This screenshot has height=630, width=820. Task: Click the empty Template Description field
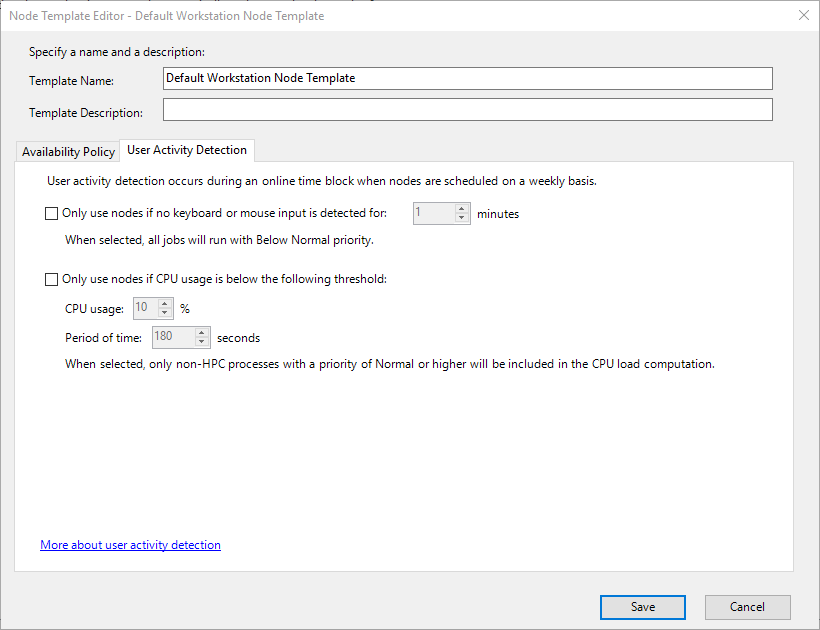467,109
